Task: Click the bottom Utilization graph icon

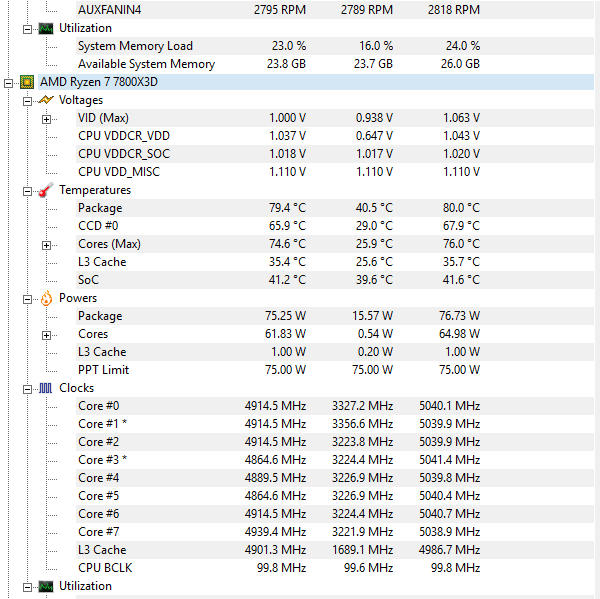Action: click(x=46, y=586)
